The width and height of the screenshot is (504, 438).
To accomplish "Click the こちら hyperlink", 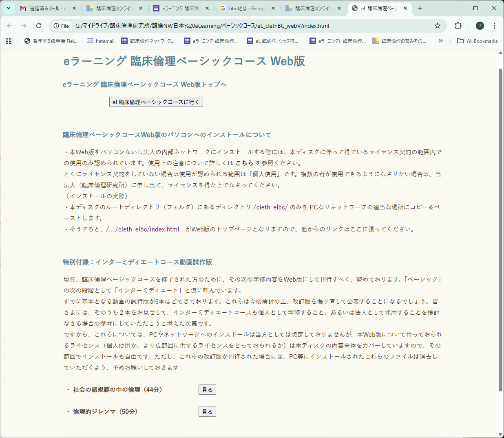I will pyautogui.click(x=244, y=162).
